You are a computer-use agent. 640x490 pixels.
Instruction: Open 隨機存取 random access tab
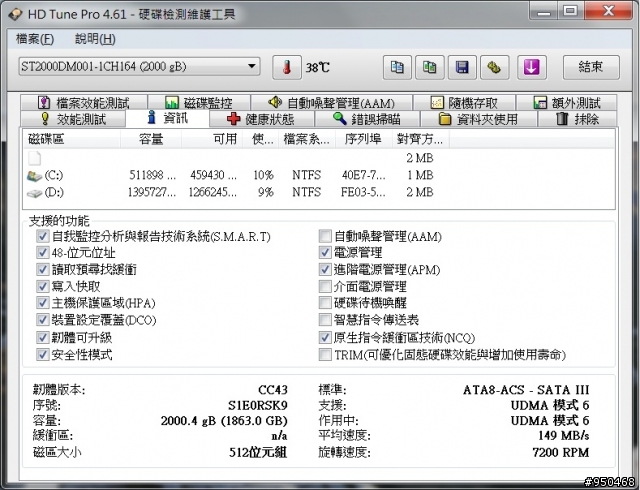pyautogui.click(x=464, y=102)
